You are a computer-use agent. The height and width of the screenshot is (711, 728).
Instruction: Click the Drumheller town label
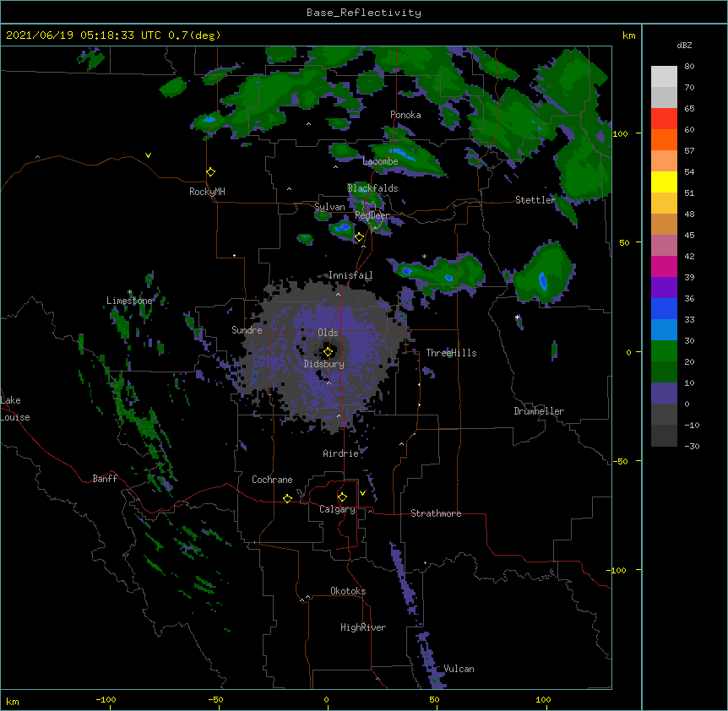(x=539, y=411)
